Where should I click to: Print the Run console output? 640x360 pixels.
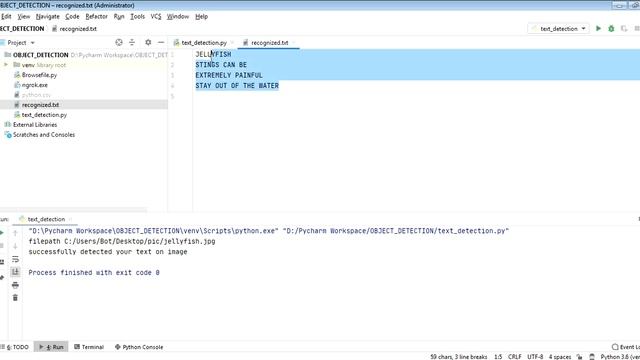pos(15,285)
